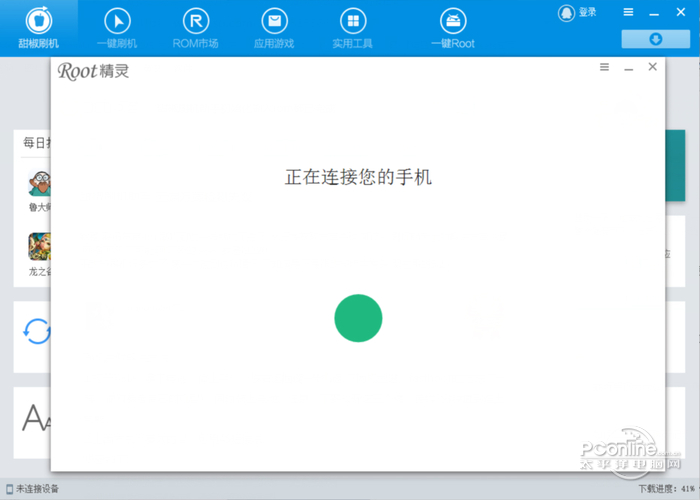This screenshot has width=700, height=500.
Task: Open the 甜椒刷机 home tab
Action: pos(38,27)
